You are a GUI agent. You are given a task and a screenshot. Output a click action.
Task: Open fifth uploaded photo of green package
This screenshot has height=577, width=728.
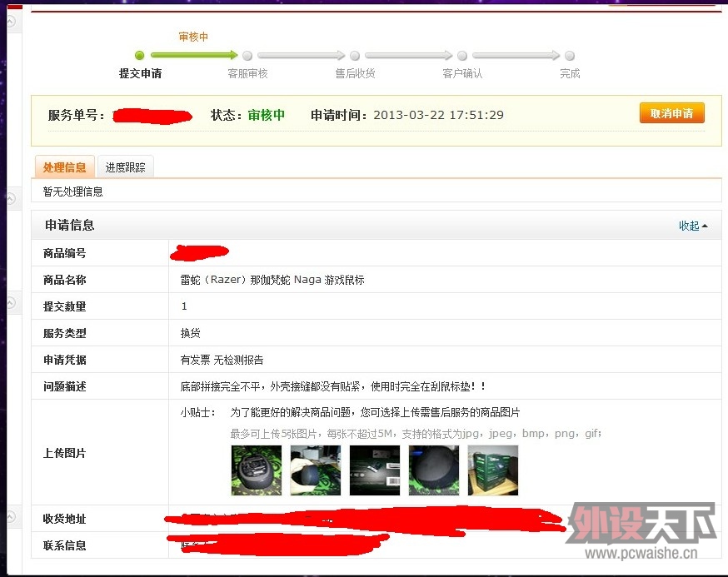point(492,470)
